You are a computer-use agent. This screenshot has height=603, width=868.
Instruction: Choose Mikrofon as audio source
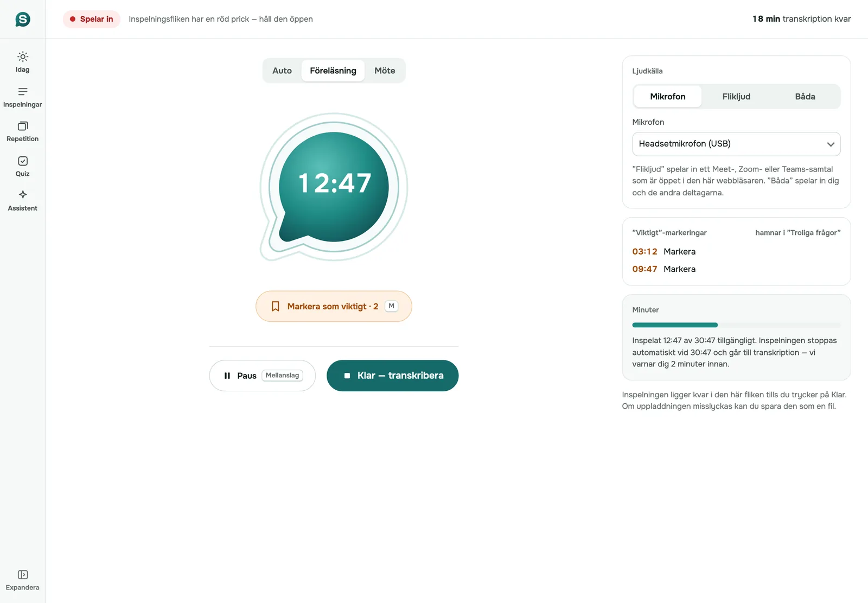click(x=668, y=97)
